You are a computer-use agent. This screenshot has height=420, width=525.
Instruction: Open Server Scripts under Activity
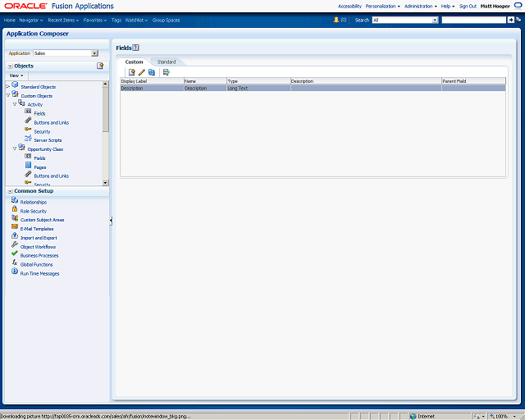coord(48,140)
